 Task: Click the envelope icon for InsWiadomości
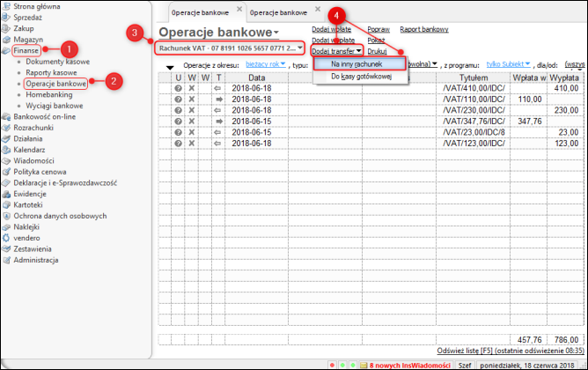tap(364, 365)
